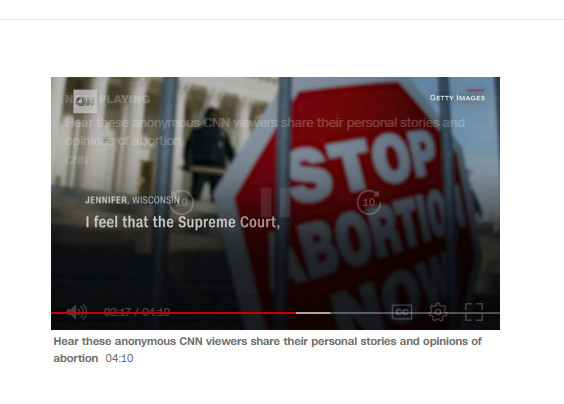Viewport: 564px width, 404px height.
Task: Jump to the unplayed gray part of the progress bar
Action: pos(415,313)
